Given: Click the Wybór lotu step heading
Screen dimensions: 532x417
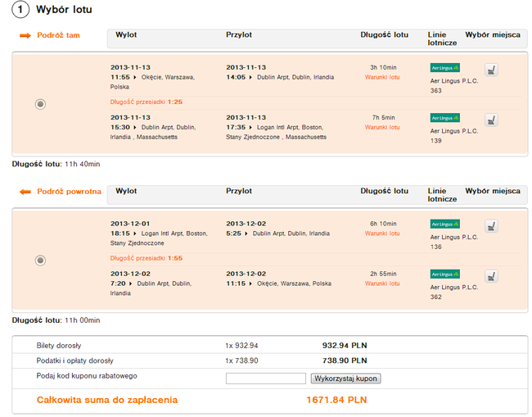Looking at the screenshot, I should (x=64, y=10).
